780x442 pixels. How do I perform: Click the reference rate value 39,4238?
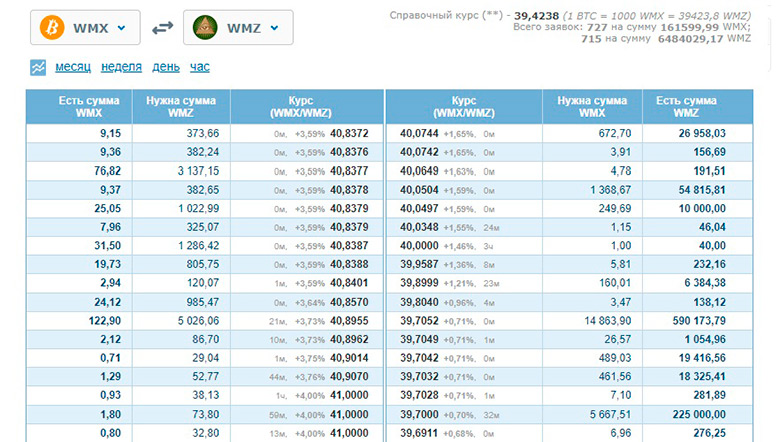[x=536, y=16]
